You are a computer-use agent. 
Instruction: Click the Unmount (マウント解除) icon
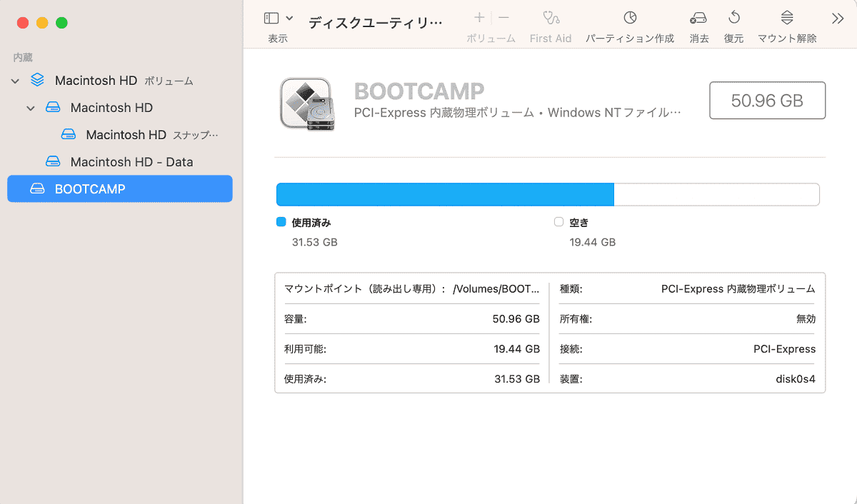click(x=787, y=18)
